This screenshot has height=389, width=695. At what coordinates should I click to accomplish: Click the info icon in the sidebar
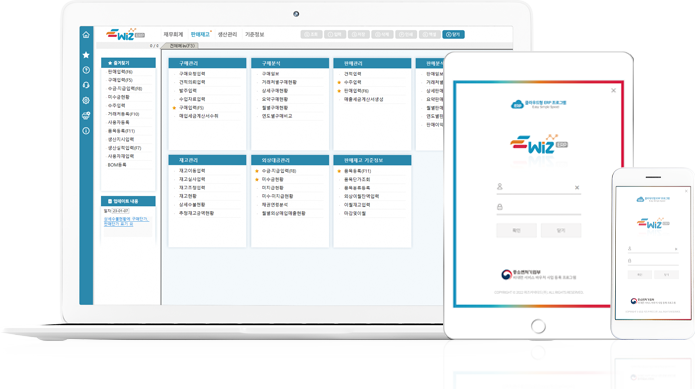pyautogui.click(x=86, y=131)
